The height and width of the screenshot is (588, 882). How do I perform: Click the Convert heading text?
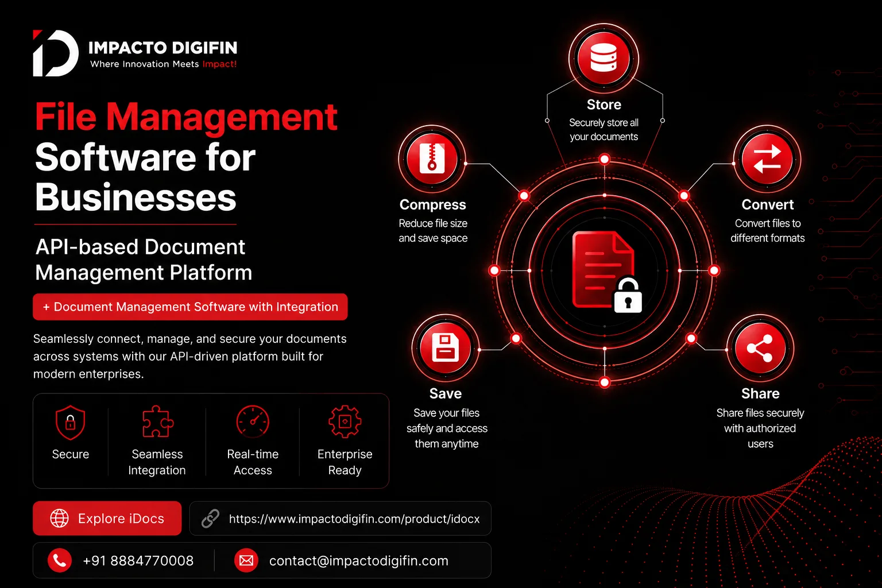[x=768, y=204]
